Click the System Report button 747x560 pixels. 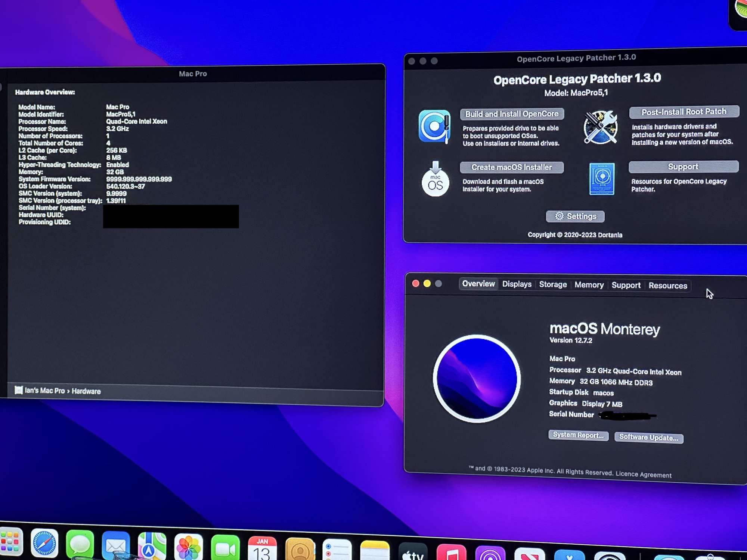click(x=578, y=435)
